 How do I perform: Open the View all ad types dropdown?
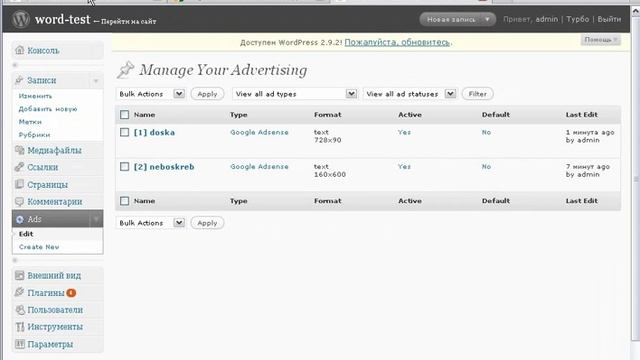[x=295, y=94]
